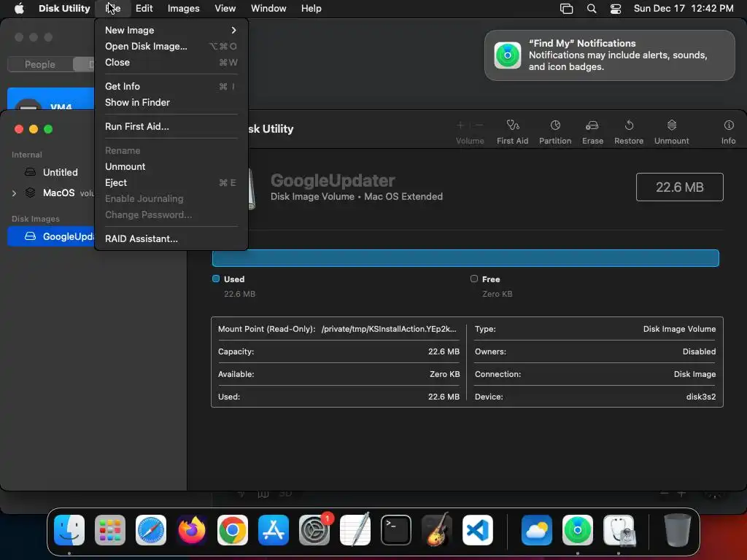The width and height of the screenshot is (747, 560).
Task: Select the Erase toolbar icon
Action: pyautogui.click(x=592, y=125)
